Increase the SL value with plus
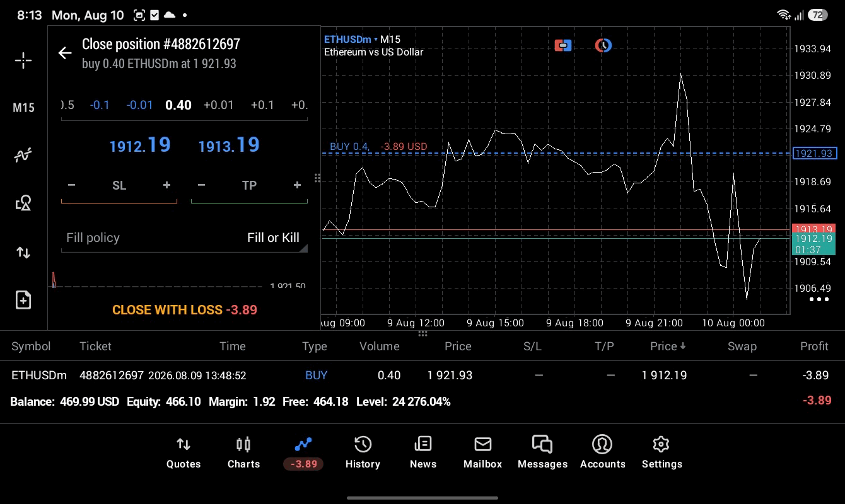The height and width of the screenshot is (504, 845). pos(166,185)
